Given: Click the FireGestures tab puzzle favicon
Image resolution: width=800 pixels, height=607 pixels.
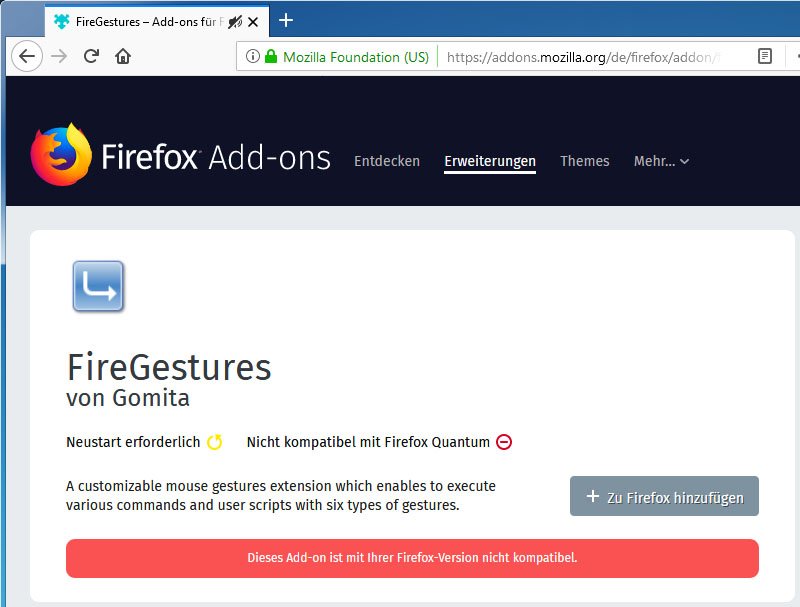Looking at the screenshot, I should (62, 21).
